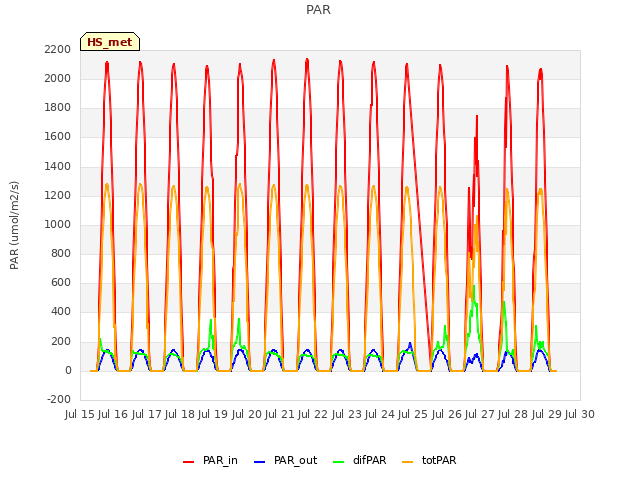Viewport: 640px width, 480px height.
Task: Select the PAR_out legend label
Action: [296, 460]
